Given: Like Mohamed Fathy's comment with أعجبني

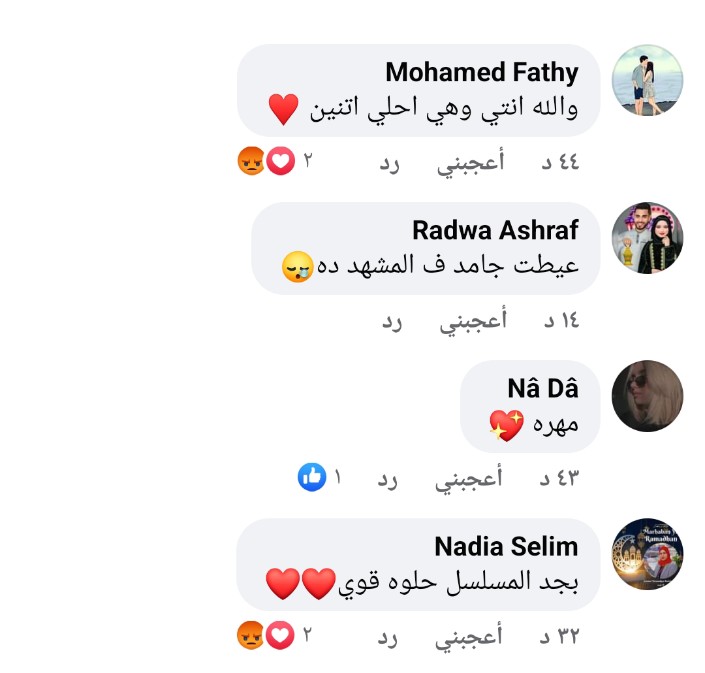Looking at the screenshot, I should pyautogui.click(x=470, y=163).
